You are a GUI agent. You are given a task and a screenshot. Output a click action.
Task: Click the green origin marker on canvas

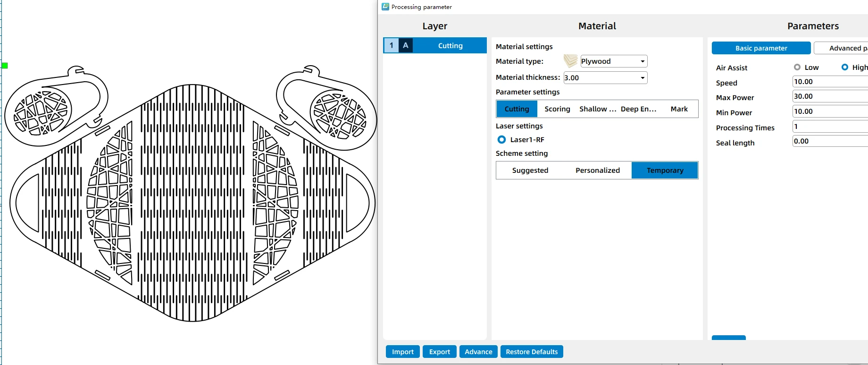click(5, 65)
